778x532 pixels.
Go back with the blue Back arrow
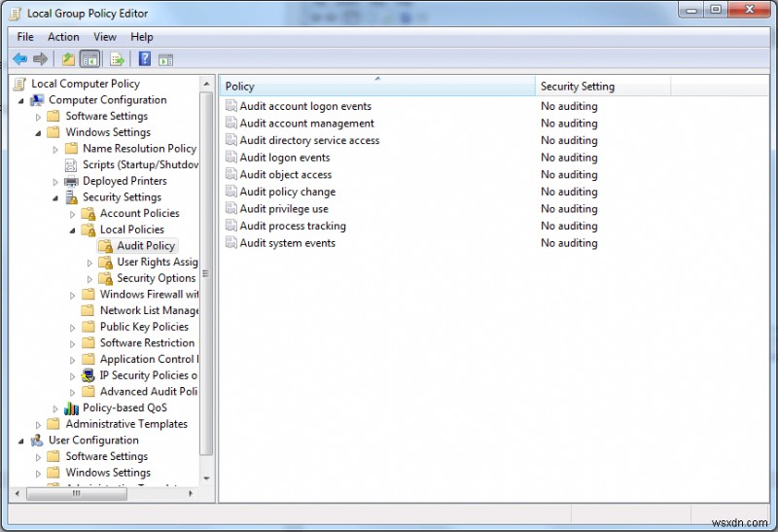click(19, 59)
